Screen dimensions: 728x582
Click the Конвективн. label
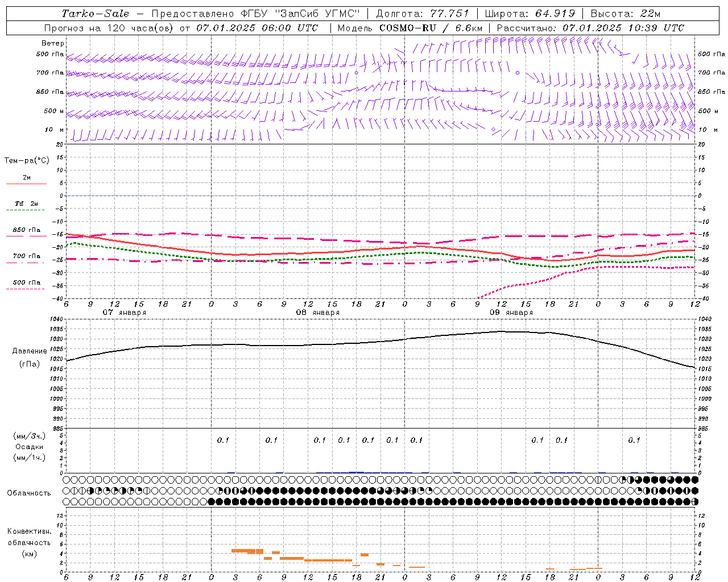click(30, 531)
